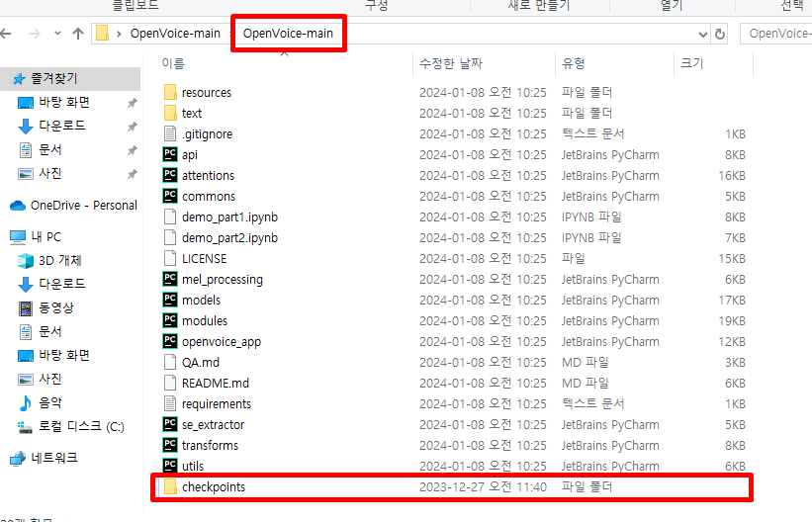Viewport: 812px width, 522px height.
Task: Sort by 유형 column header
Action: pos(574,63)
